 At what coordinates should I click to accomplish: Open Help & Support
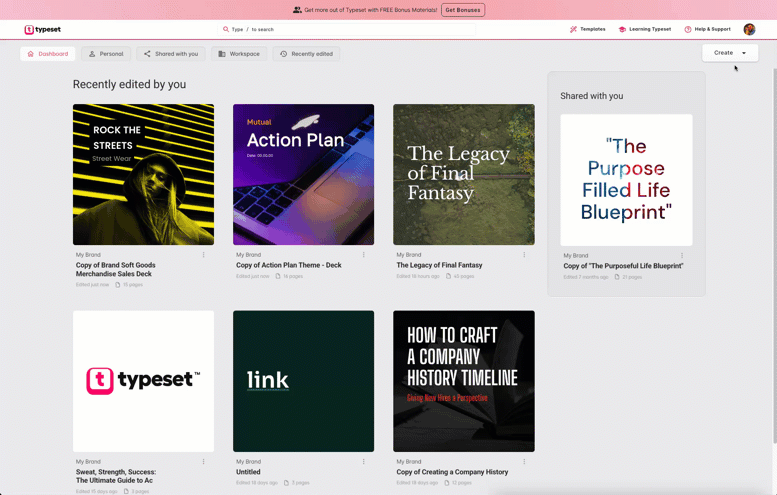coord(708,29)
